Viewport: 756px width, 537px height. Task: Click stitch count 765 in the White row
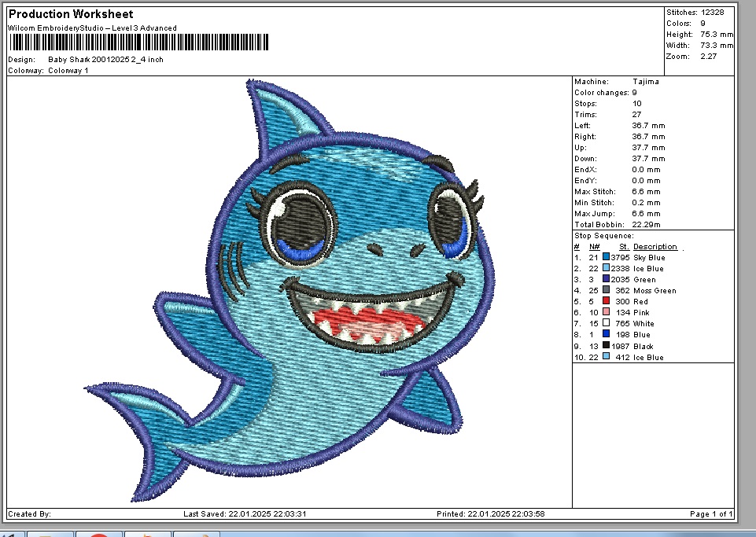point(622,323)
